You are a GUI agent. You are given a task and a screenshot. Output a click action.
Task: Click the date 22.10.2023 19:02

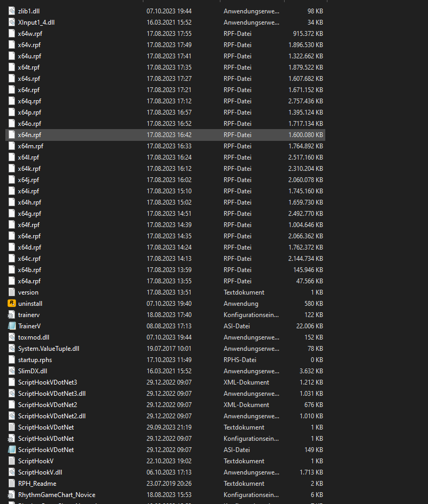click(x=169, y=461)
